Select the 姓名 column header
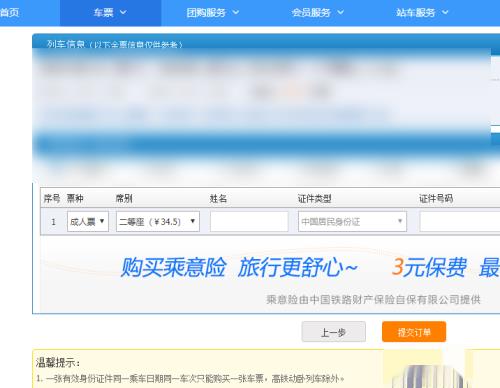The image size is (500, 388). (218, 199)
